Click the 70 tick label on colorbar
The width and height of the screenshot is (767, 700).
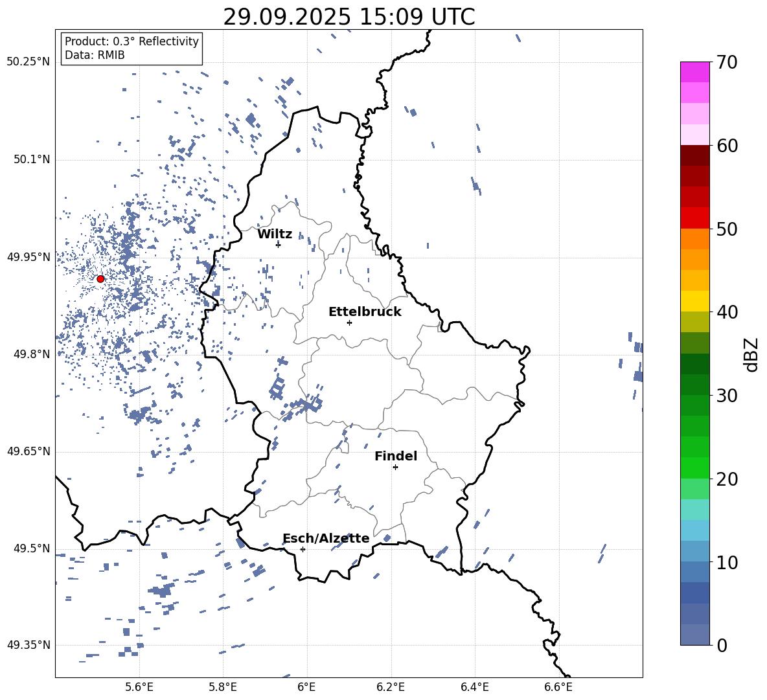[x=727, y=63]
